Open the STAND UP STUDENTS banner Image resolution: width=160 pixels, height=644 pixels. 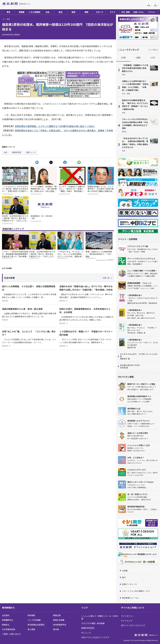coord(138,172)
